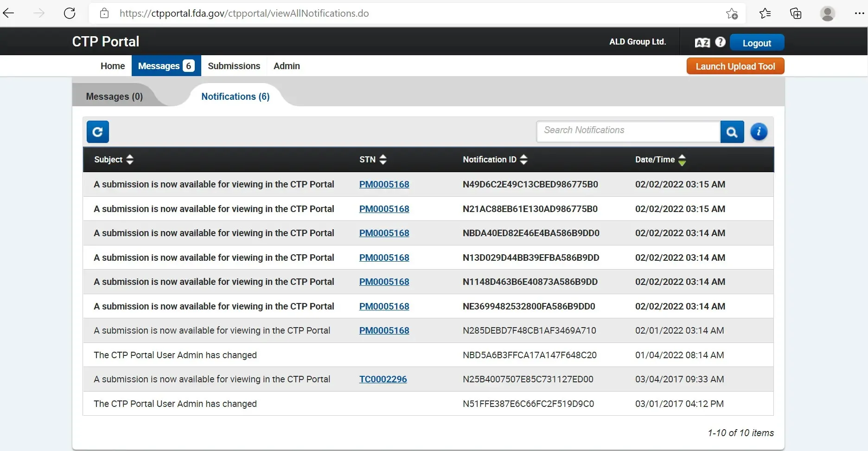
Task: Switch to the Messages (0) tab
Action: click(115, 96)
